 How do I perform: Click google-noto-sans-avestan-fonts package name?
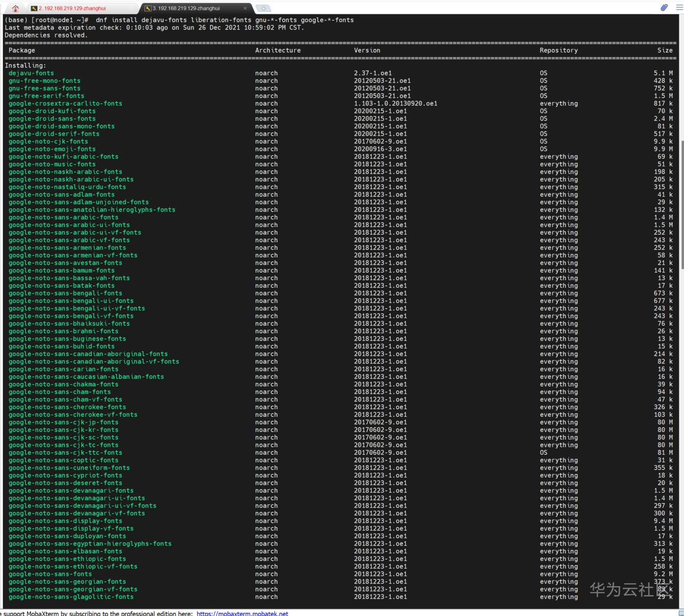[x=65, y=263]
